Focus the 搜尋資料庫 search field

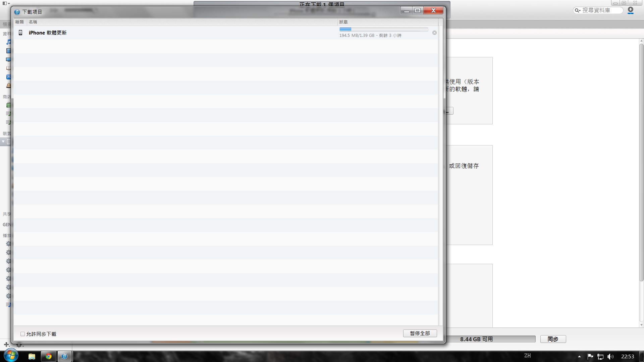[x=598, y=10]
